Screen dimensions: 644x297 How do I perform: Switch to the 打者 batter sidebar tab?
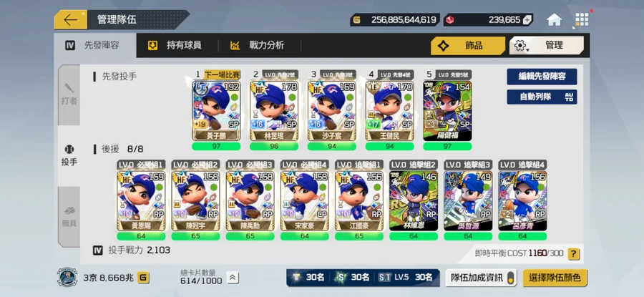click(x=69, y=94)
